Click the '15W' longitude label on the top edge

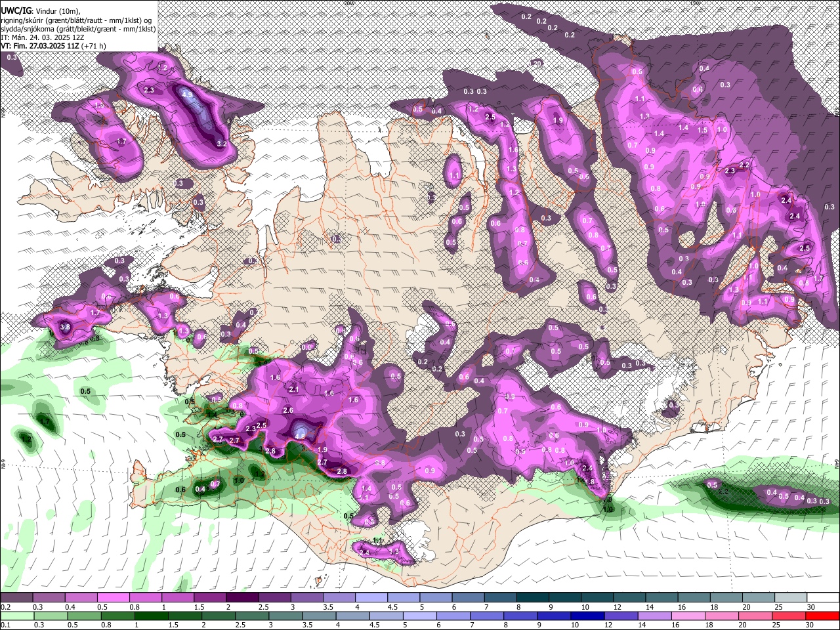tap(695, 3)
